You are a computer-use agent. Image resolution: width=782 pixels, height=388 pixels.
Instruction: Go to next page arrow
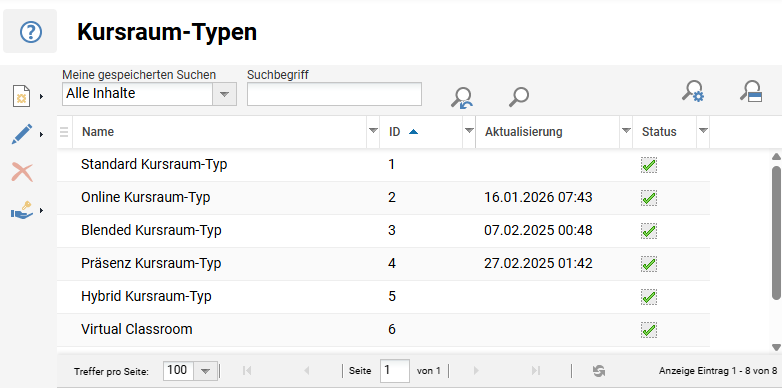coord(476,371)
